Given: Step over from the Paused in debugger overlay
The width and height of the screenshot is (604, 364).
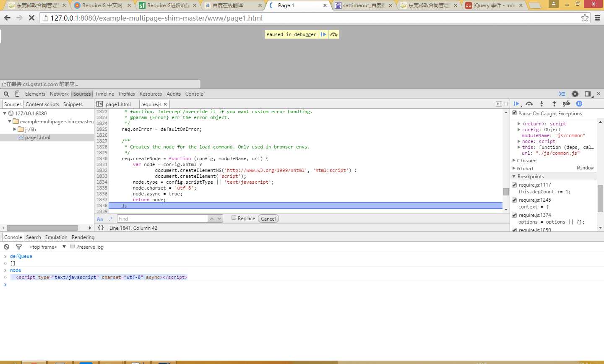Looking at the screenshot, I should click(334, 34).
